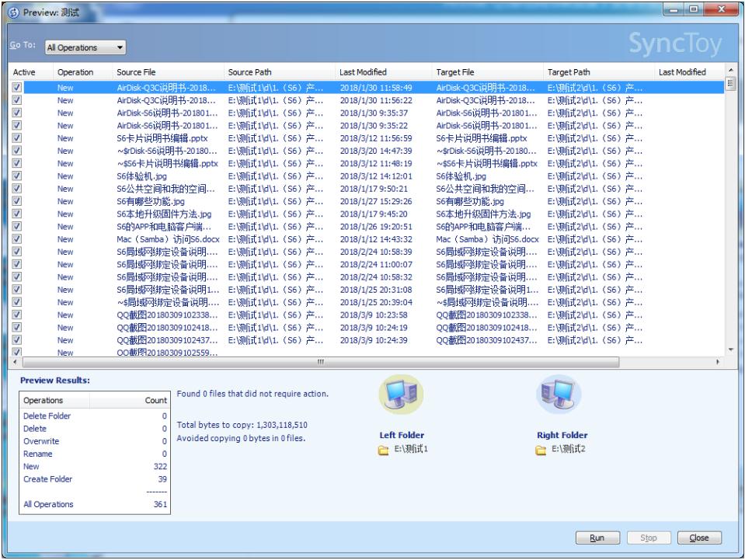Sort by Source File column header
745x560 pixels.
click(136, 72)
